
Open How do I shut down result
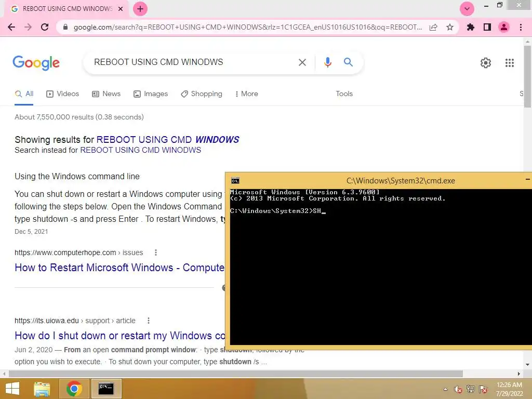coord(120,336)
